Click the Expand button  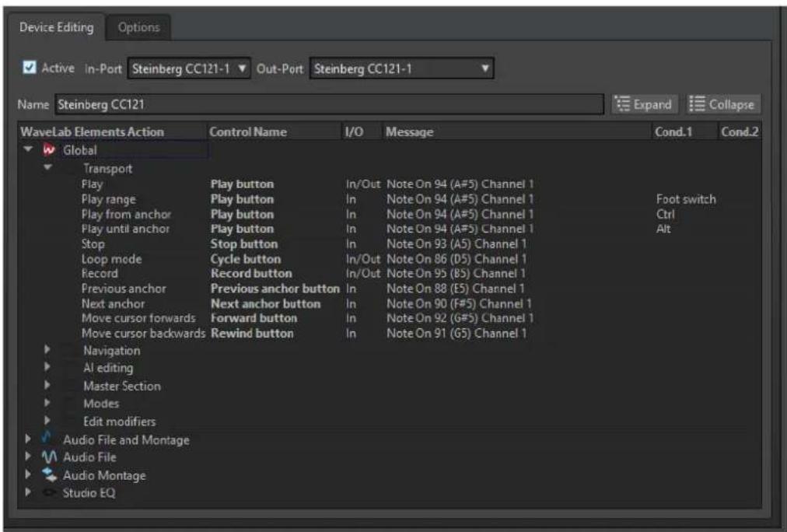point(644,104)
